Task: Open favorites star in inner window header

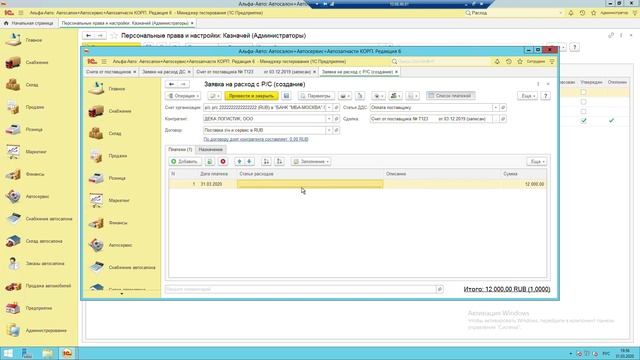Action: (x=520, y=62)
